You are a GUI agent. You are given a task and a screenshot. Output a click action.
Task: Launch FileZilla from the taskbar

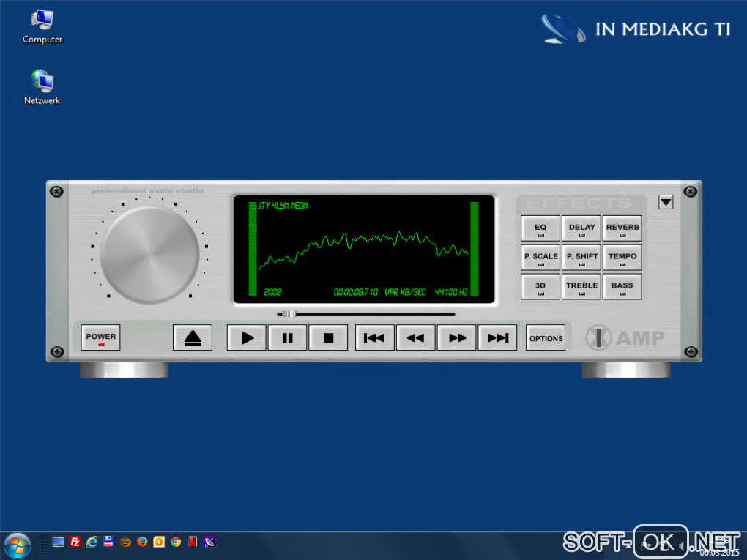[x=75, y=542]
